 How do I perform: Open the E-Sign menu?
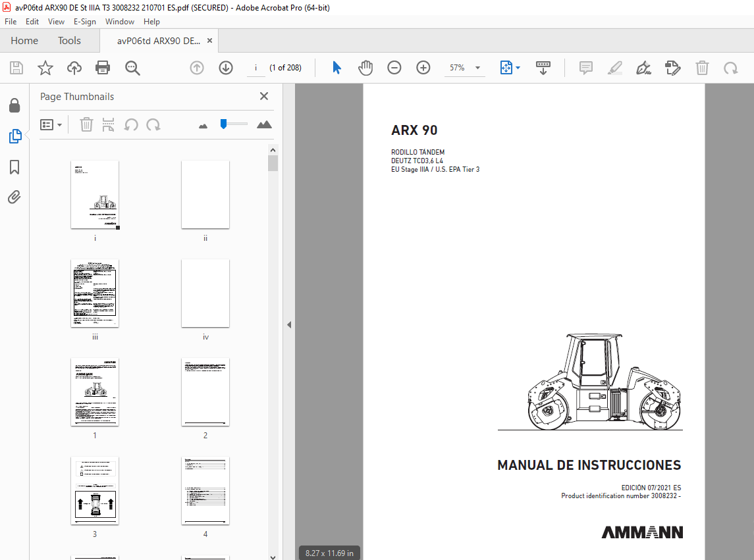pyautogui.click(x=85, y=22)
